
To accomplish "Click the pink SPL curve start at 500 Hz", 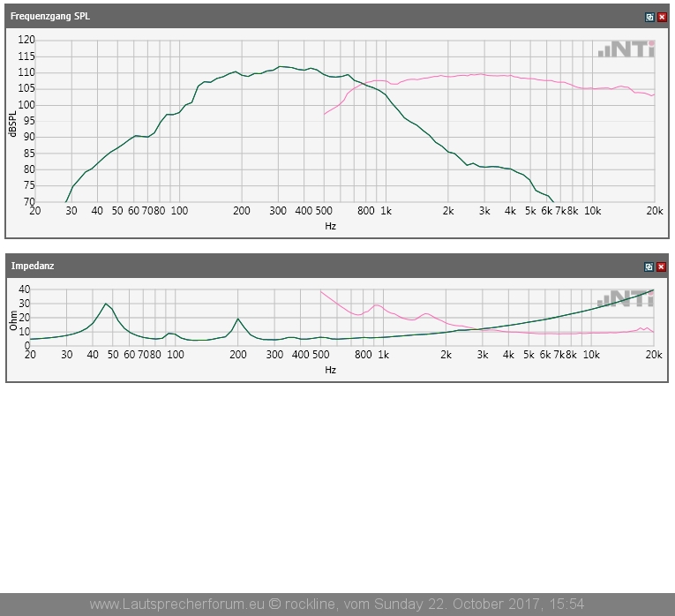I will click(x=325, y=114).
